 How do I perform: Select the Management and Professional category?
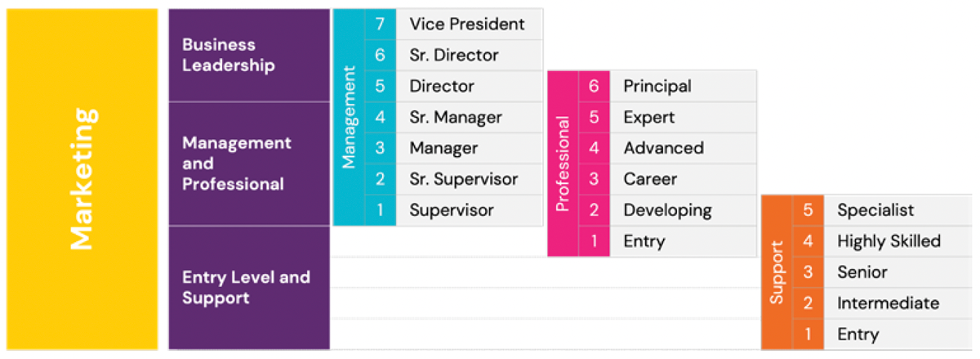(249, 164)
